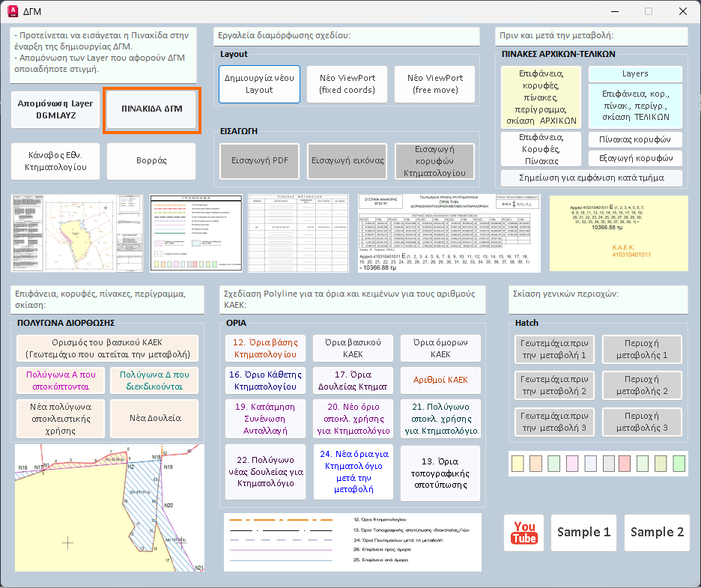Viewport: 701px width, 588px height.
Task: Click the Νέα Δουλεία button
Action: click(154, 419)
